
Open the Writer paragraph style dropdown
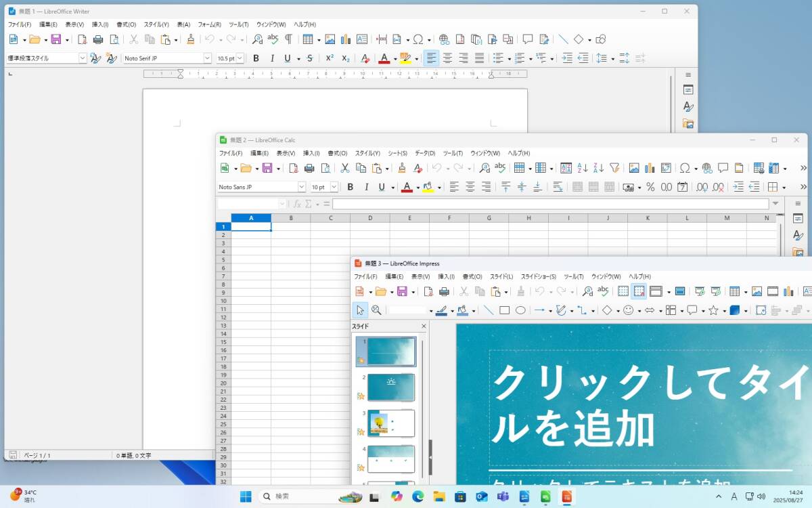pos(83,58)
